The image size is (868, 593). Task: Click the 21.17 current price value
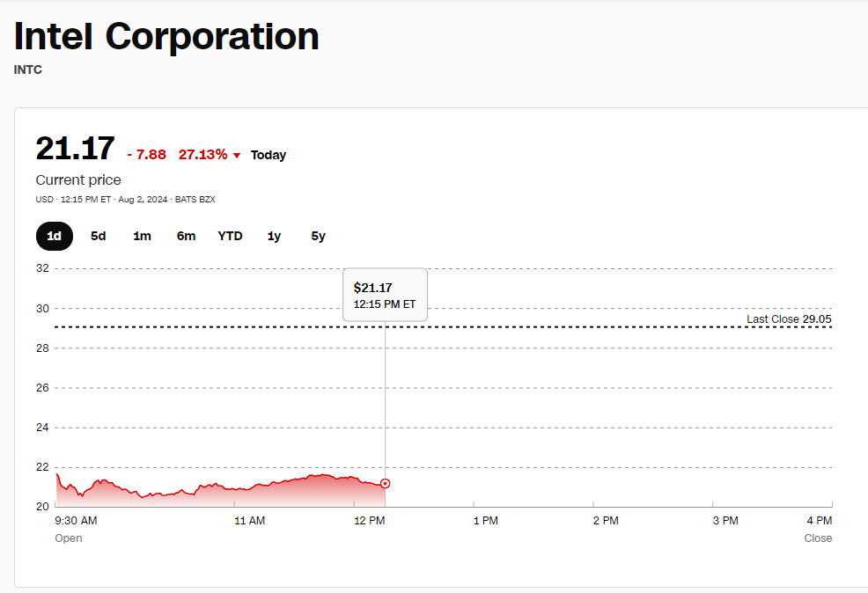[x=76, y=149]
